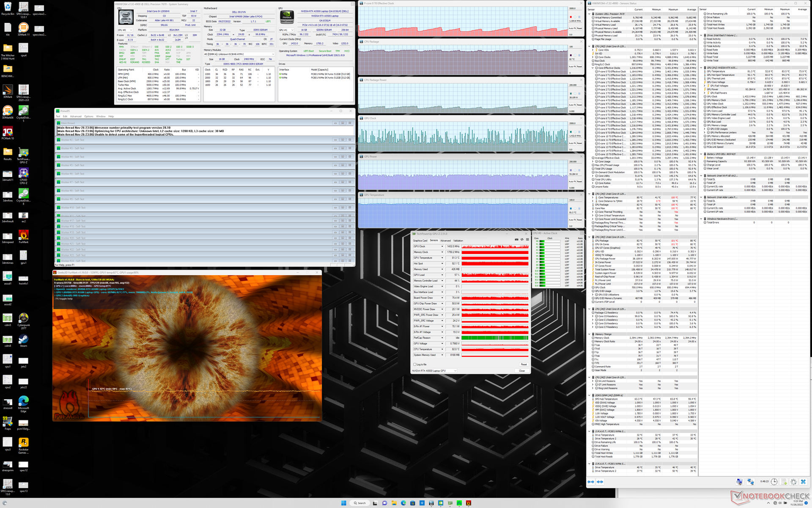Open GPU Clock sensor dropdown

pos(442,246)
